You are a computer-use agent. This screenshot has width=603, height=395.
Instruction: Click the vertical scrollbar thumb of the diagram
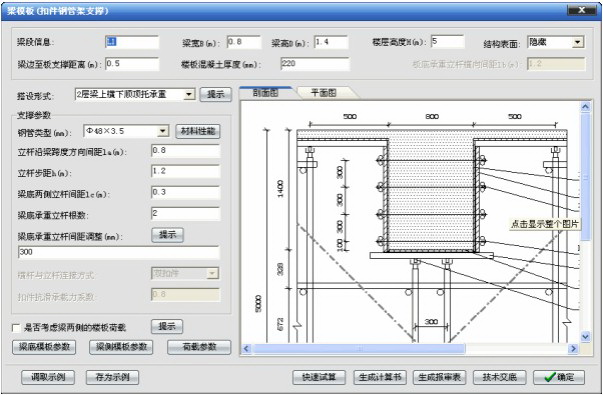[x=585, y=177]
